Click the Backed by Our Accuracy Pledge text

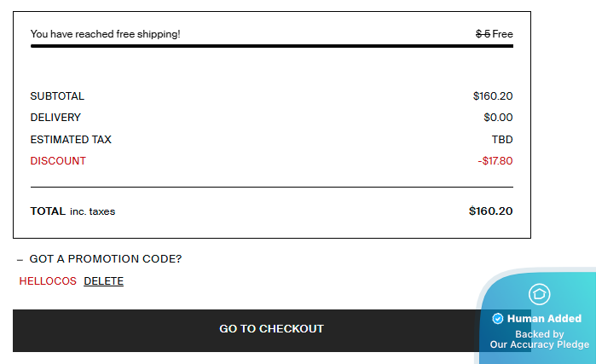[539, 339]
